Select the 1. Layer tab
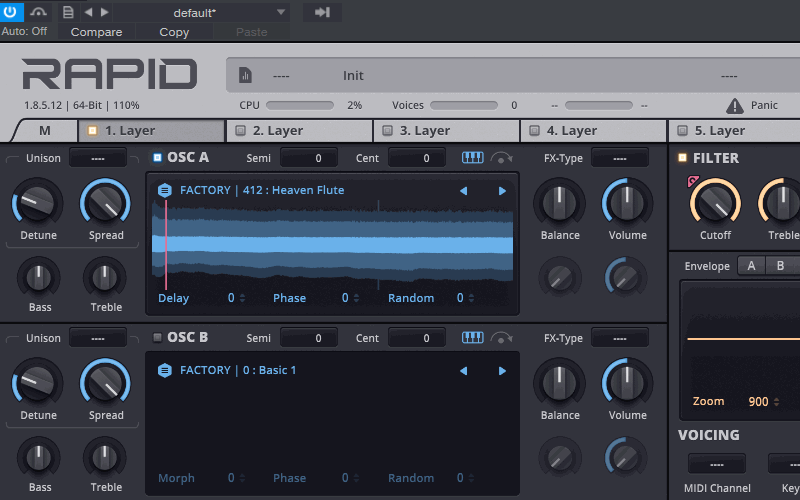Viewport: 800px width, 500px height. [151, 131]
